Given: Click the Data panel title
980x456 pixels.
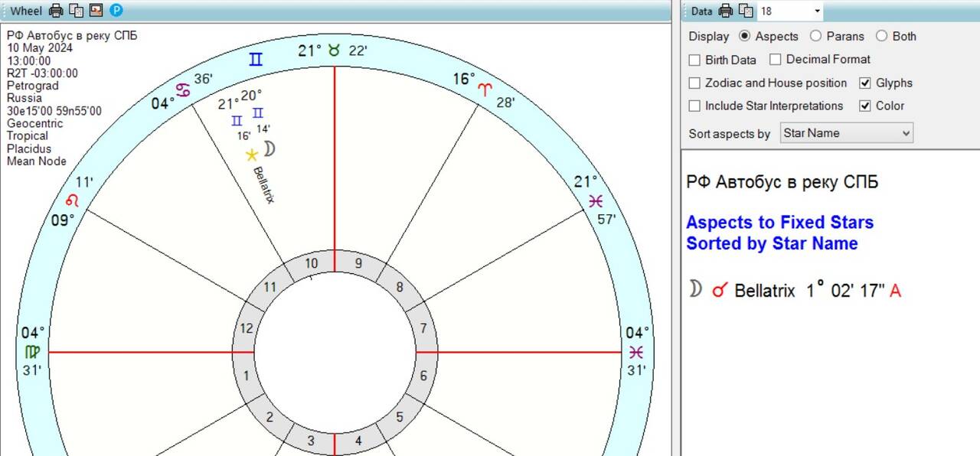Looking at the screenshot, I should 701,11.
